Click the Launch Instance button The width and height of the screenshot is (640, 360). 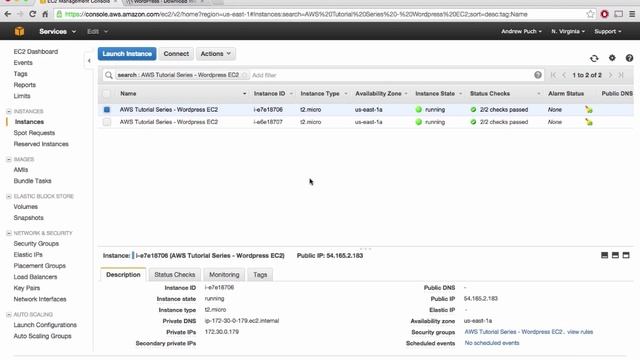(127, 54)
